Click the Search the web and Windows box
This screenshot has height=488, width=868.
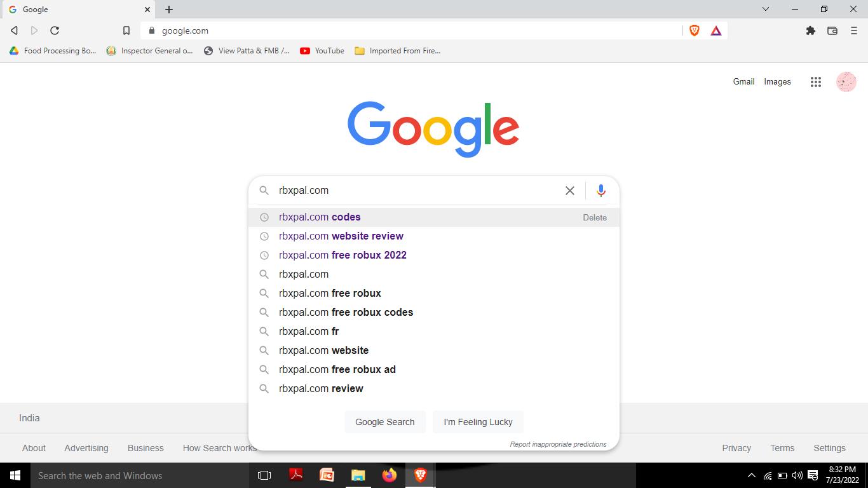tap(140, 475)
